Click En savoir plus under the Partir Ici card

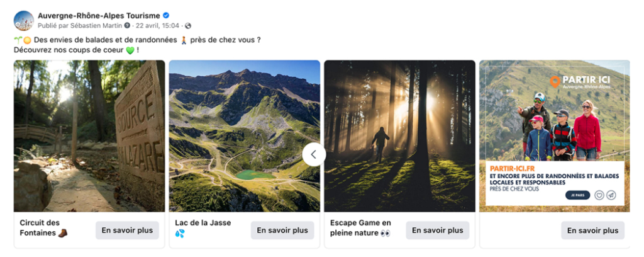593,231
